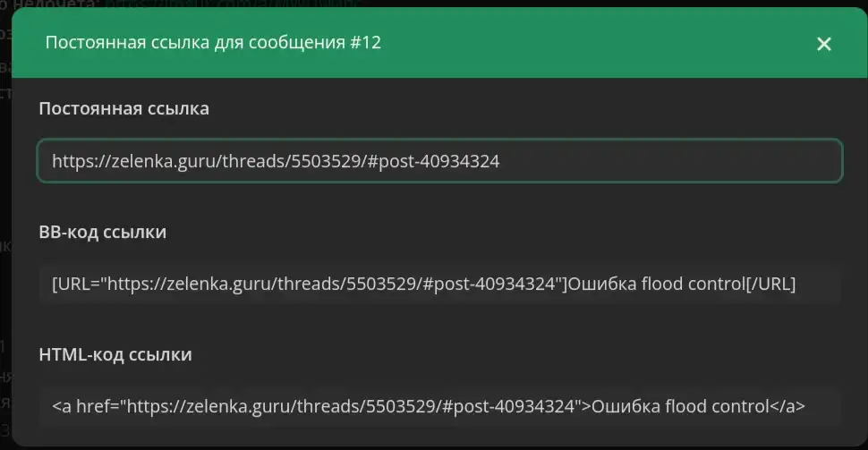This screenshot has width=868, height=450.
Task: Click 'Ошибка flood control' in the HTML-code field
Action: point(680,406)
